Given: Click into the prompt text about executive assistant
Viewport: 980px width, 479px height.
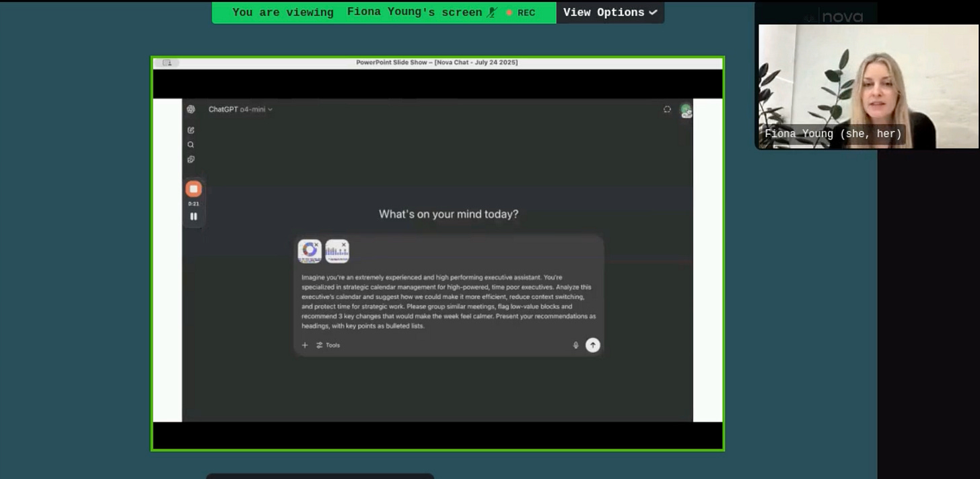Looking at the screenshot, I should coord(448,301).
